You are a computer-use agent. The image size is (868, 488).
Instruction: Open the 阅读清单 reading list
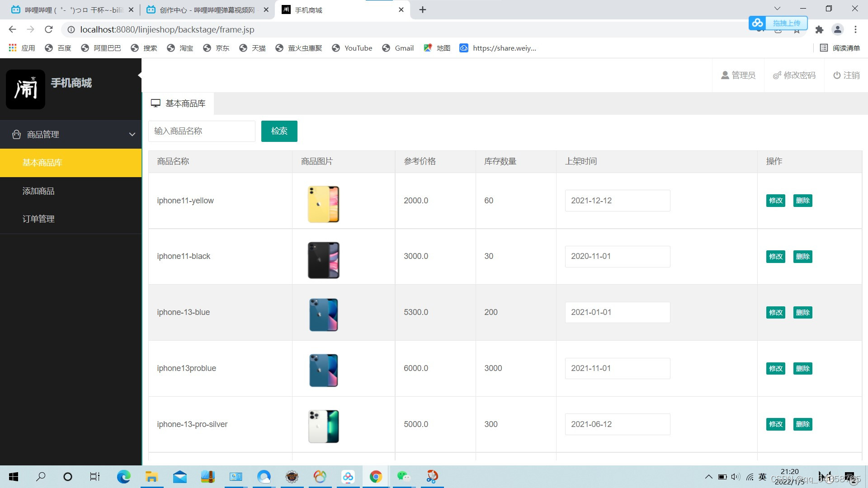click(840, 48)
